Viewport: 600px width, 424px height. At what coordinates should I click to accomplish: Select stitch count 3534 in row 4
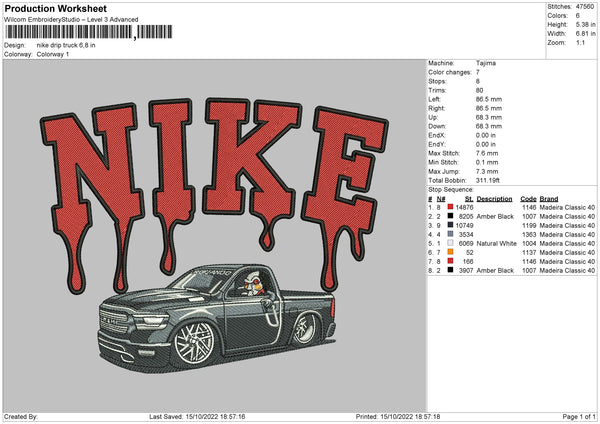pyautogui.click(x=466, y=235)
